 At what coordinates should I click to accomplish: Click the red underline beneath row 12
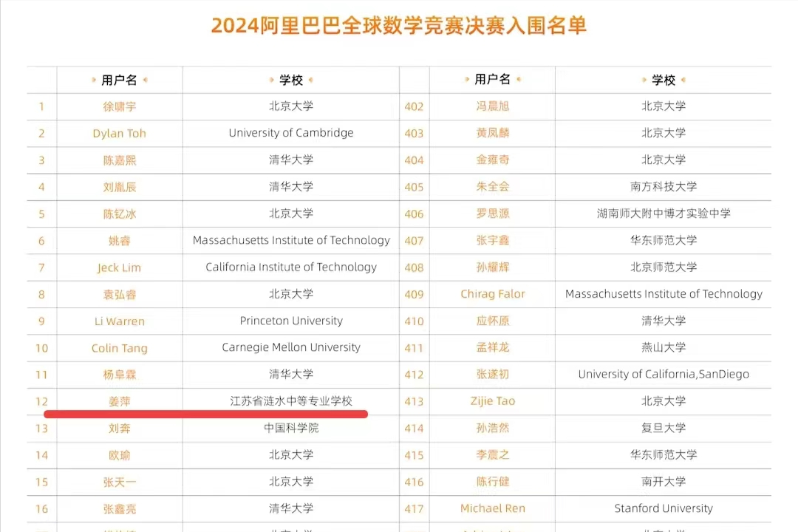[205, 415]
